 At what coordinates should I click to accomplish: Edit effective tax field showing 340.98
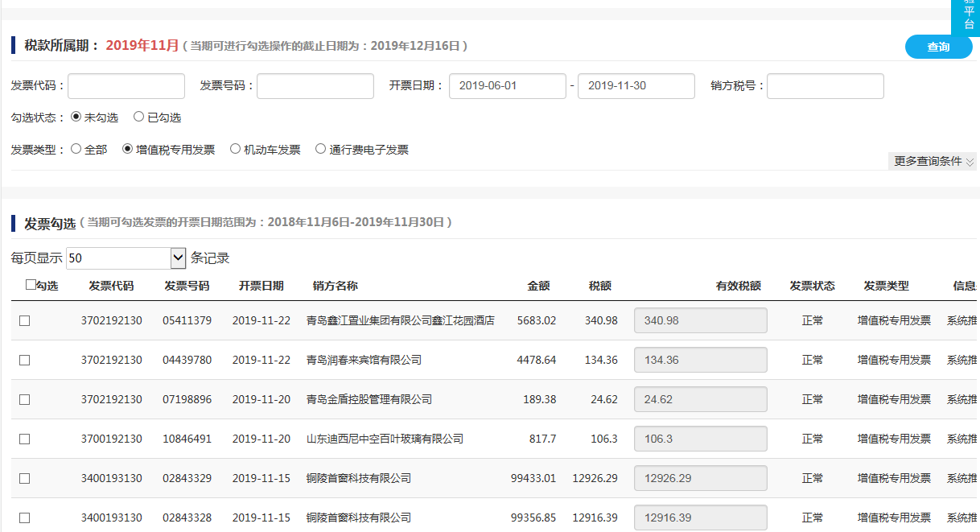click(701, 320)
